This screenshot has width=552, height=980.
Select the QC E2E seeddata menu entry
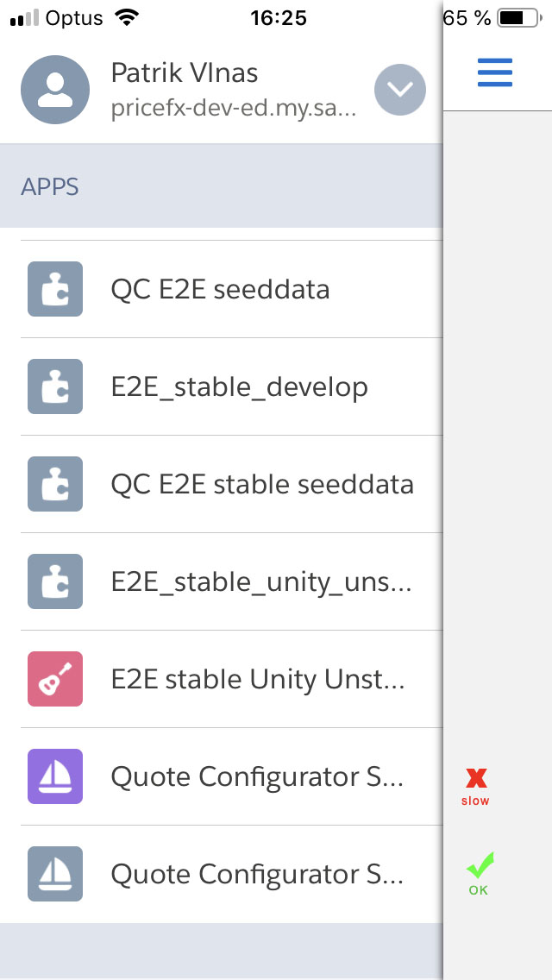coord(220,289)
